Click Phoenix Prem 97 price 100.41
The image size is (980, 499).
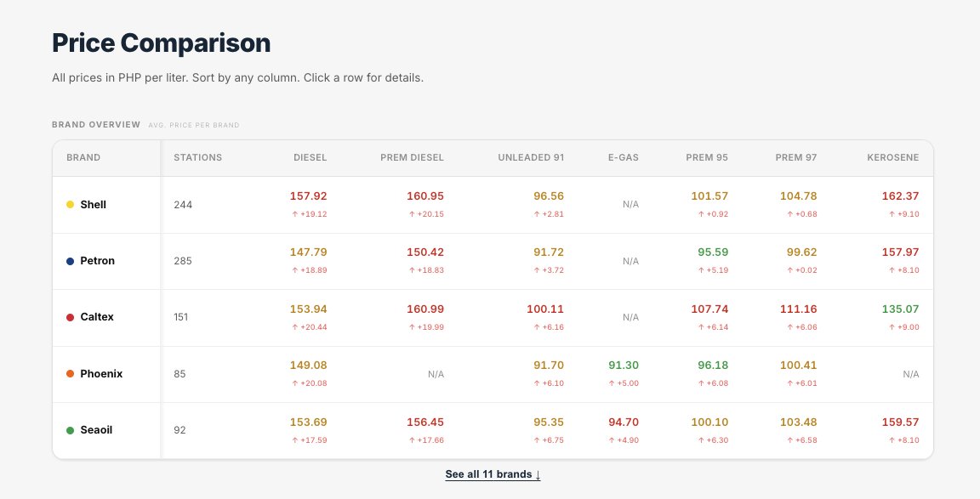tap(798, 366)
